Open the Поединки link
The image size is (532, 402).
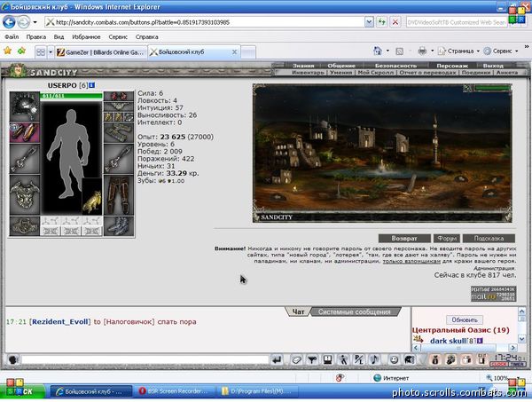coord(476,73)
